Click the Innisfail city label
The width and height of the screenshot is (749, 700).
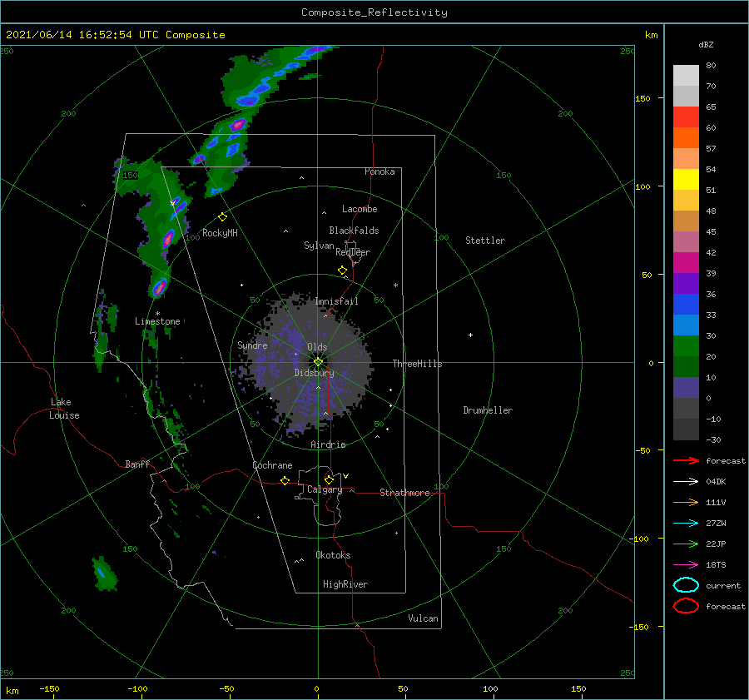[x=336, y=301]
